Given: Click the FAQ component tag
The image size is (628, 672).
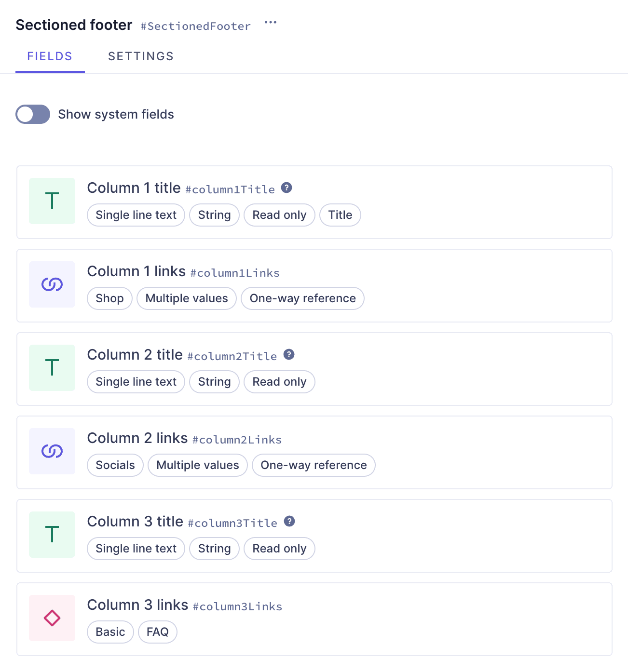Looking at the screenshot, I should click(x=158, y=632).
